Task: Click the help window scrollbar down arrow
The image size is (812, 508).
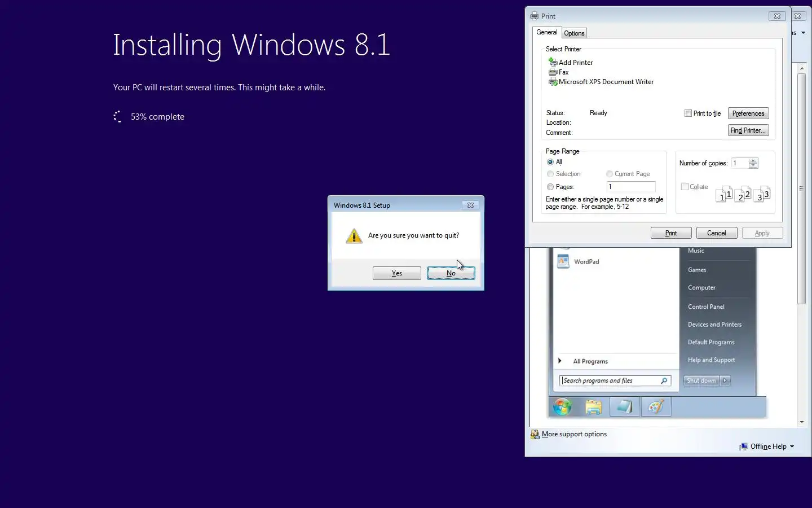Action: click(x=802, y=422)
